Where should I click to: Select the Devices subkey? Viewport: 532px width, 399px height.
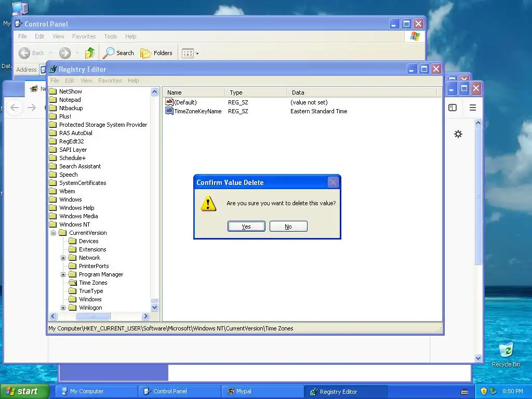88,241
